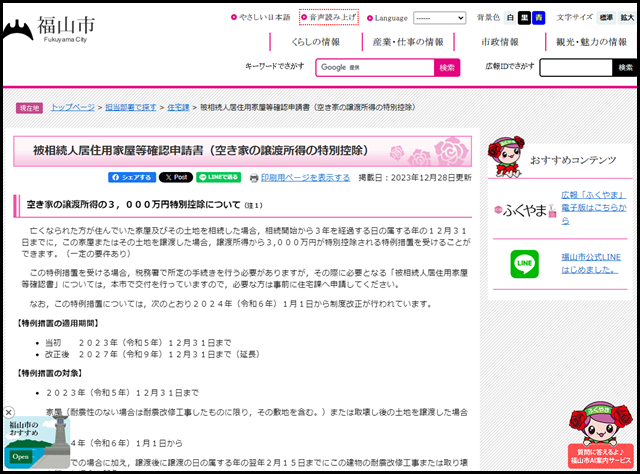Open 観光・魅力の情報 menu
The width and height of the screenshot is (640, 474).
pos(591,42)
